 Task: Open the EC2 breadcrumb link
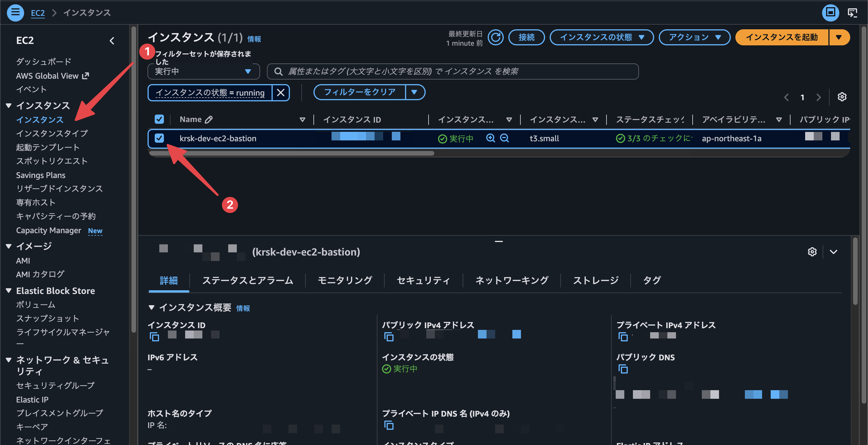pyautogui.click(x=38, y=13)
